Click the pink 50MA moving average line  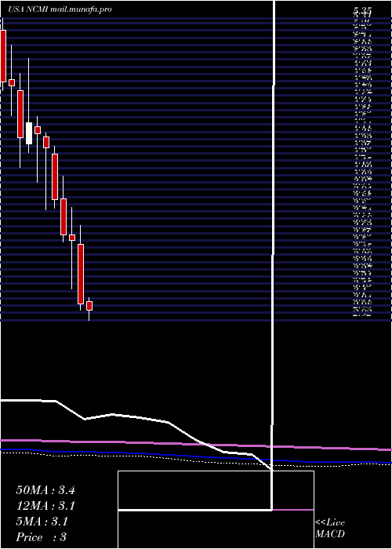pos(196,444)
